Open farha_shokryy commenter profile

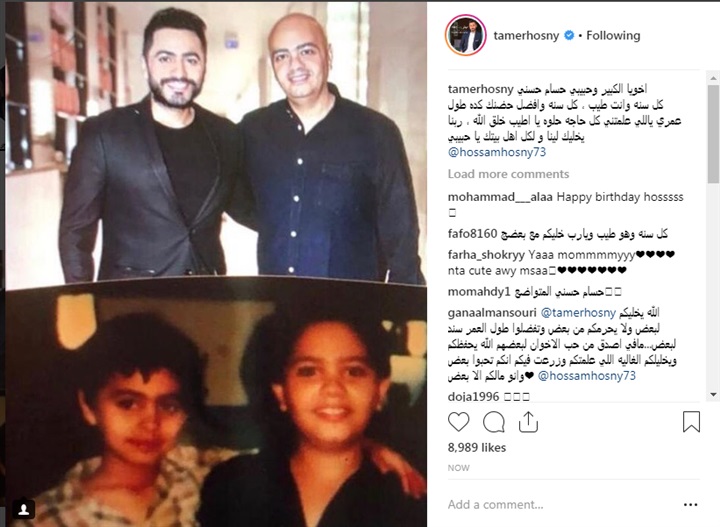point(486,255)
